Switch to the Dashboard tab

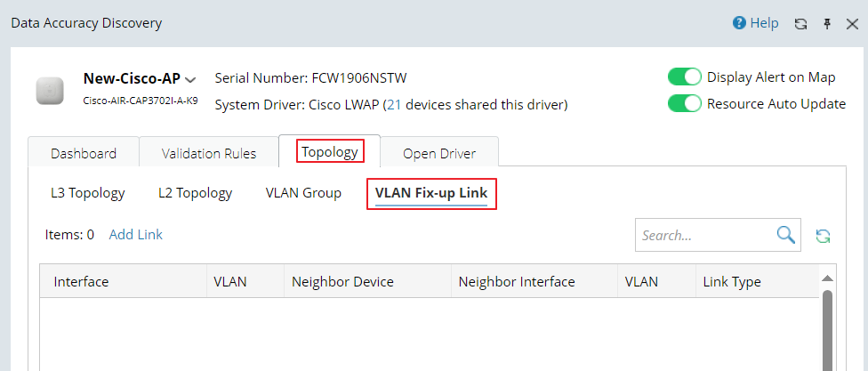tap(84, 153)
